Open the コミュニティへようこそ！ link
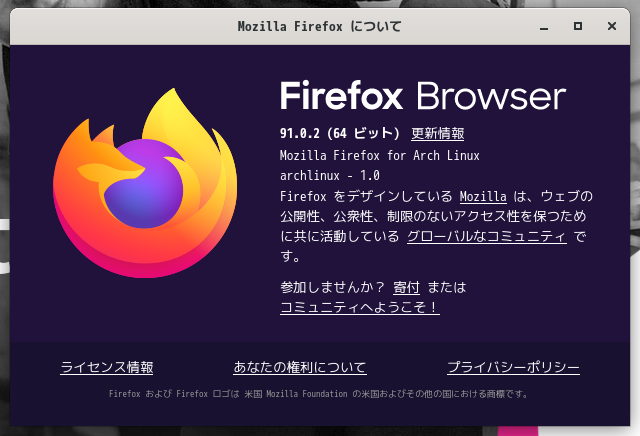The width and height of the screenshot is (640, 436). pyautogui.click(x=360, y=307)
